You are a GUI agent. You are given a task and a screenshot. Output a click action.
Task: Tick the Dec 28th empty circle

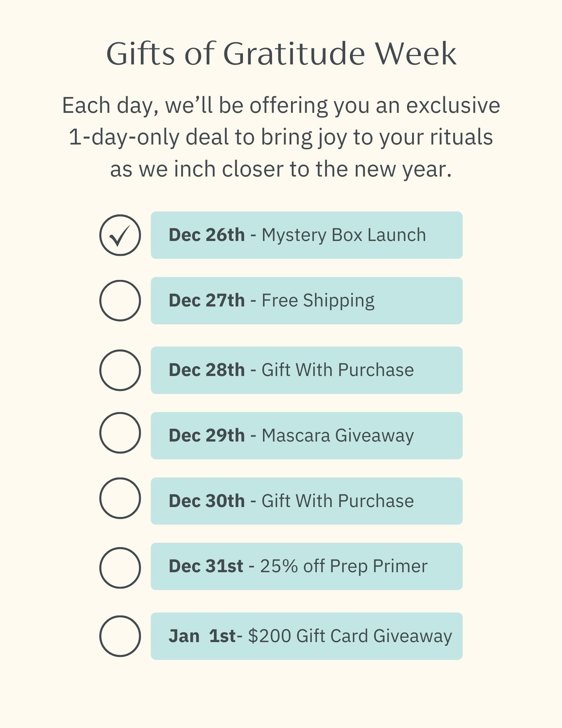tap(120, 370)
